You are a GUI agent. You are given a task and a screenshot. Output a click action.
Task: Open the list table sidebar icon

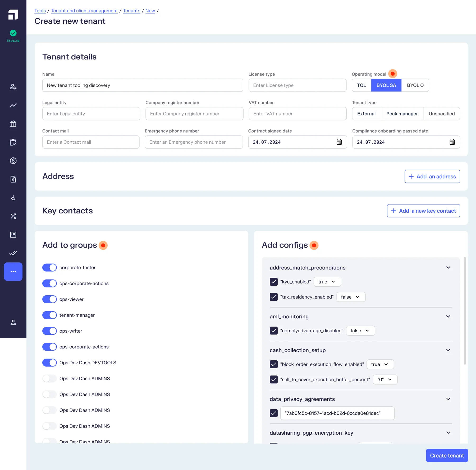(13, 235)
